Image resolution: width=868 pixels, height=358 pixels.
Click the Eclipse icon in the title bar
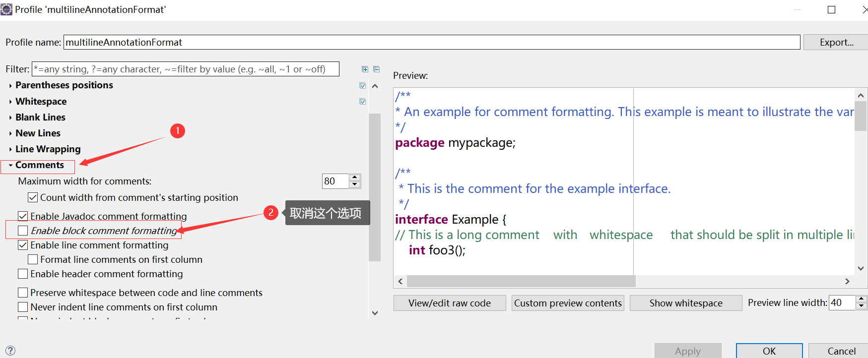tap(6, 9)
